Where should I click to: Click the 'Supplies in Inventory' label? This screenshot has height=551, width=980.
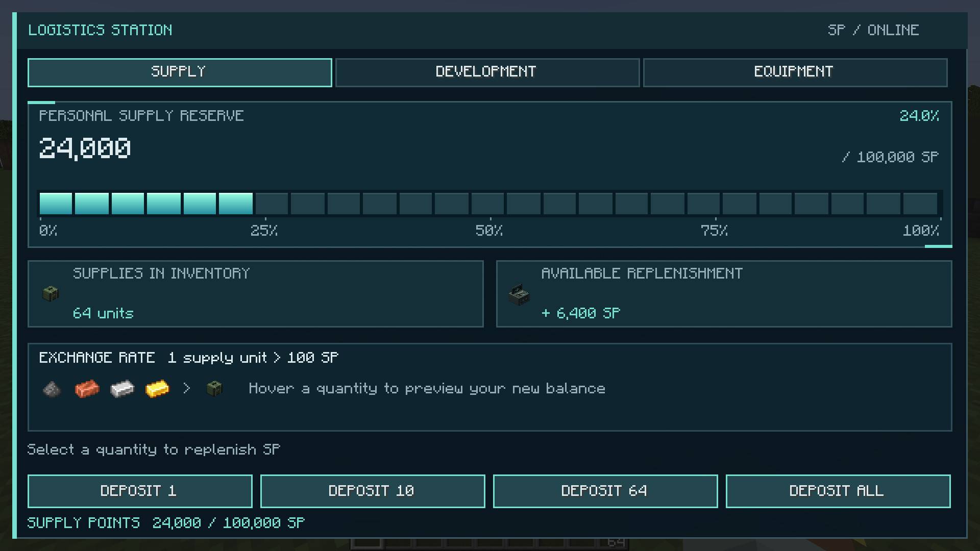pos(161,273)
